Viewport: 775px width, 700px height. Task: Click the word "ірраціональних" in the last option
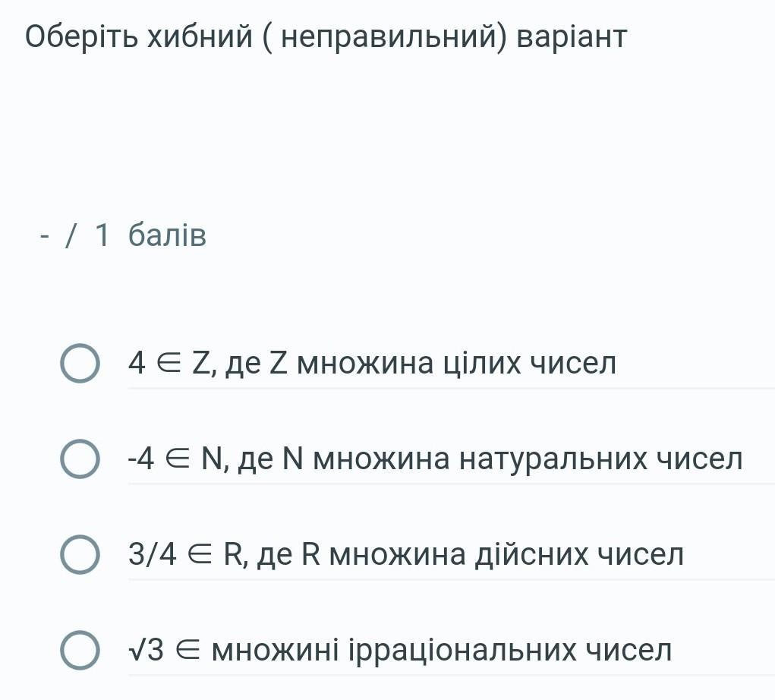coord(462,651)
